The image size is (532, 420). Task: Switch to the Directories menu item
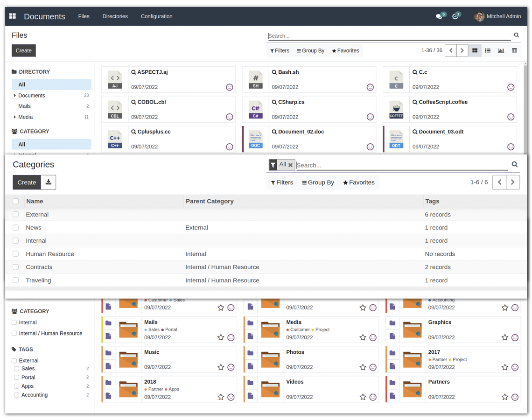(115, 16)
